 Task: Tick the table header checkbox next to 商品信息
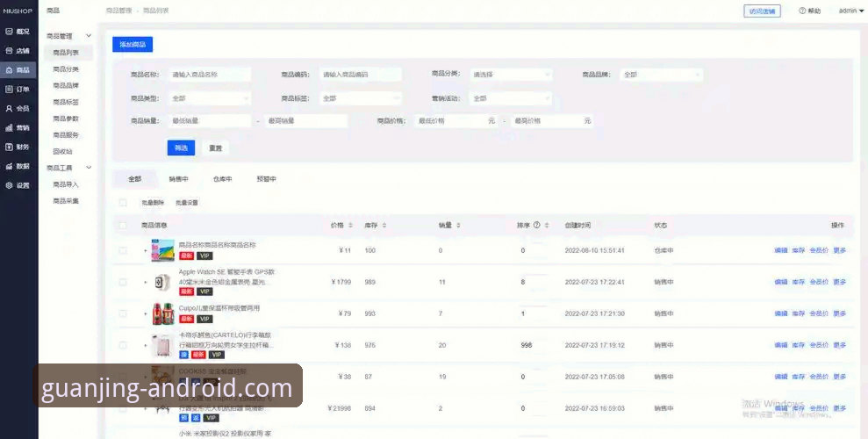[x=123, y=226]
